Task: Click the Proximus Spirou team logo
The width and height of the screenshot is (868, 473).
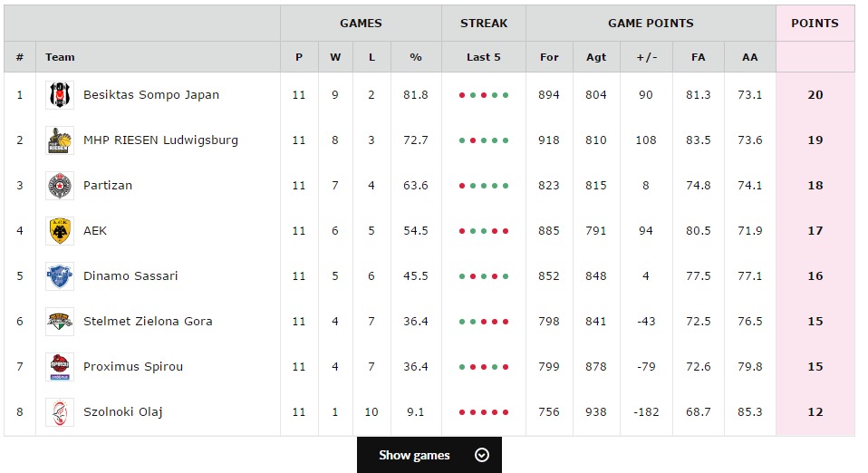Action: (60, 367)
